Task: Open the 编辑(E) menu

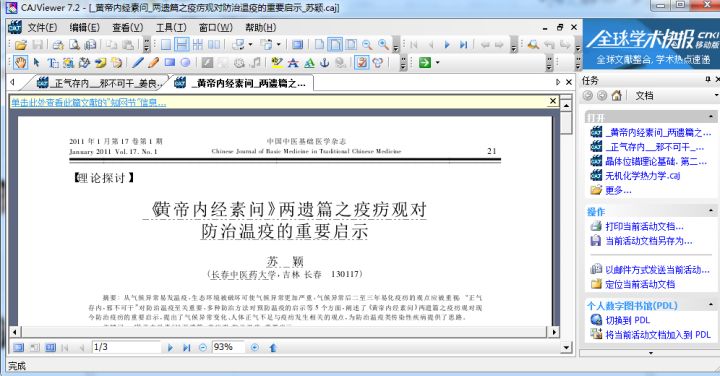Action: [x=84, y=28]
